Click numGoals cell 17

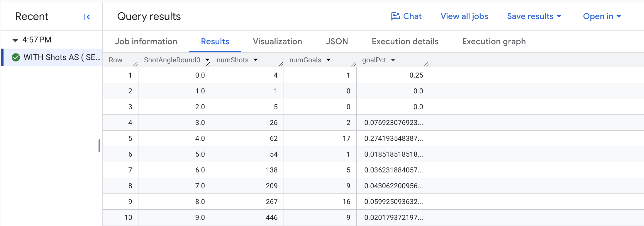320,138
